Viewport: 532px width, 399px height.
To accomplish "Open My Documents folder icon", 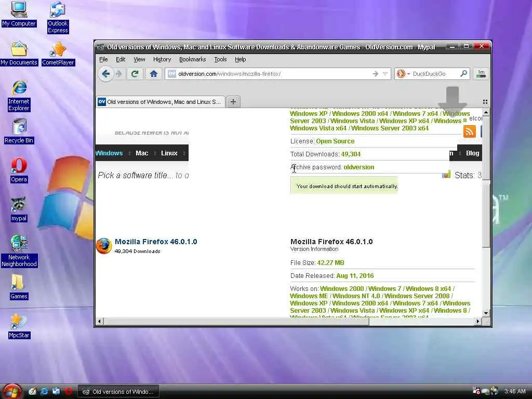I will point(19,54).
